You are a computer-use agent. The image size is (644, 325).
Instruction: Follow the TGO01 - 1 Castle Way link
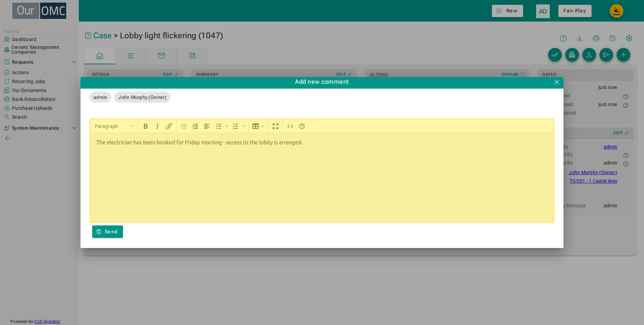[x=593, y=181]
